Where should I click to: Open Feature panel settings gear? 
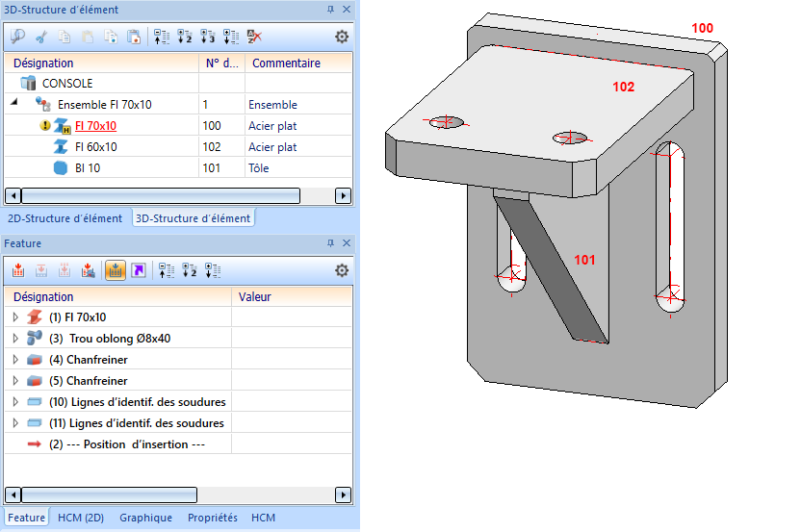[x=342, y=270]
